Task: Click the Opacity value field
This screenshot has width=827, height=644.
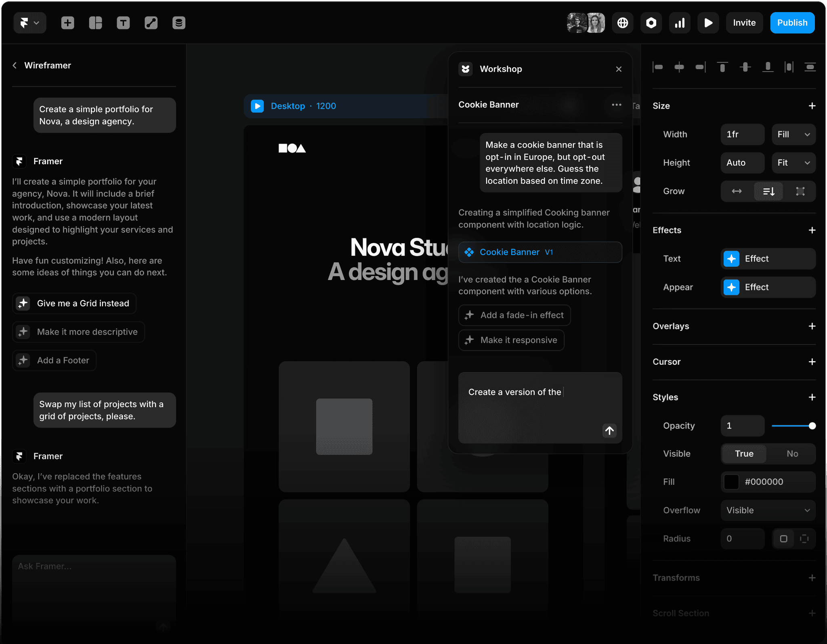Action: 742,426
